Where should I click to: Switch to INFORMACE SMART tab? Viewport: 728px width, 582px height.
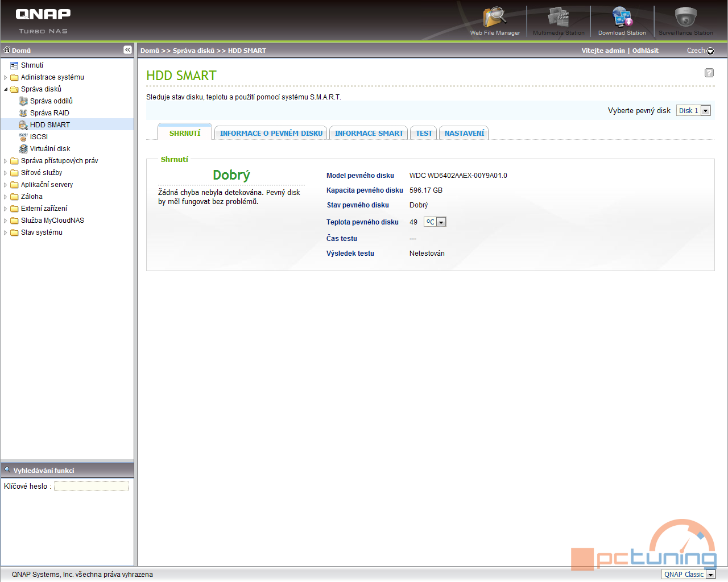click(x=369, y=133)
